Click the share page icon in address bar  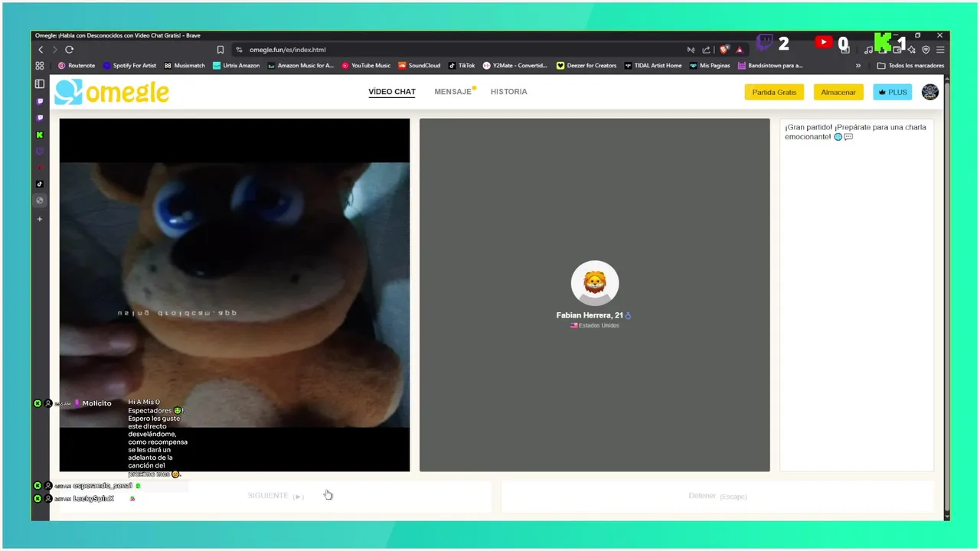click(x=707, y=50)
